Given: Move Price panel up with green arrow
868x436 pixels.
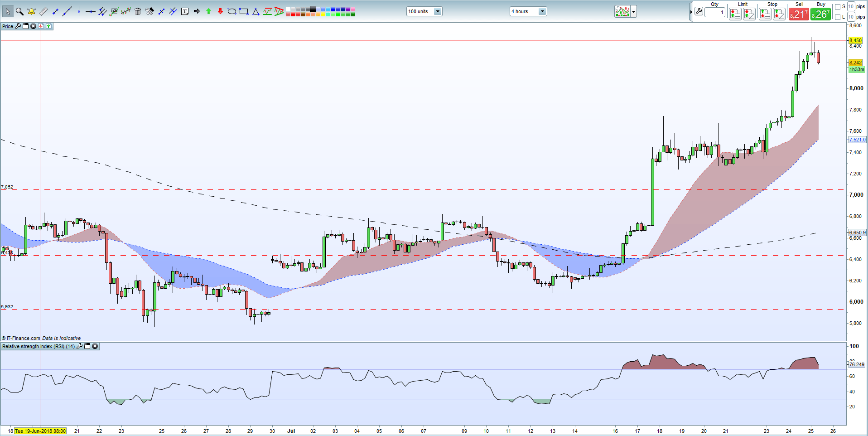Looking at the screenshot, I should coord(48,26).
